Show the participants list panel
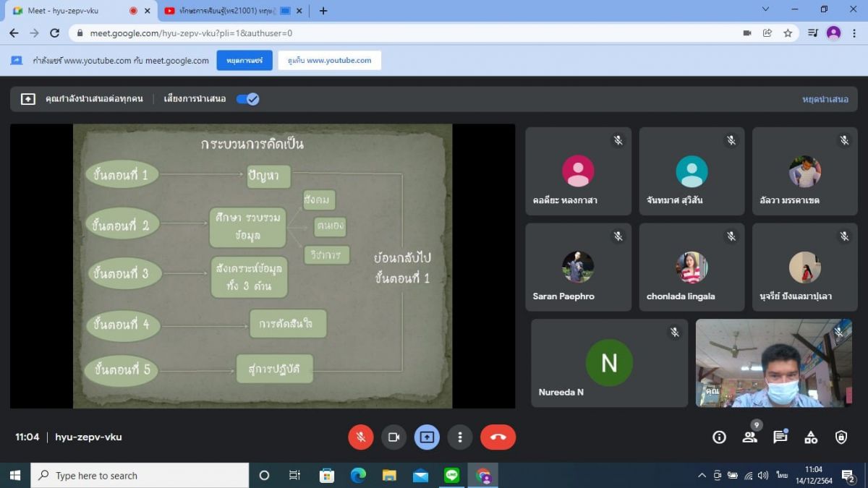The image size is (868, 488). tap(749, 437)
